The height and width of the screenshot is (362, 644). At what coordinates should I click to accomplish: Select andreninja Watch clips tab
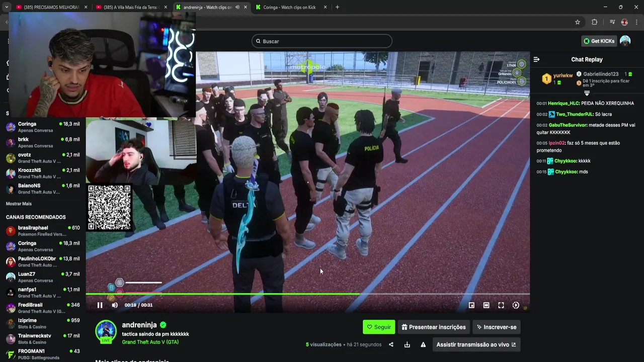point(211,7)
